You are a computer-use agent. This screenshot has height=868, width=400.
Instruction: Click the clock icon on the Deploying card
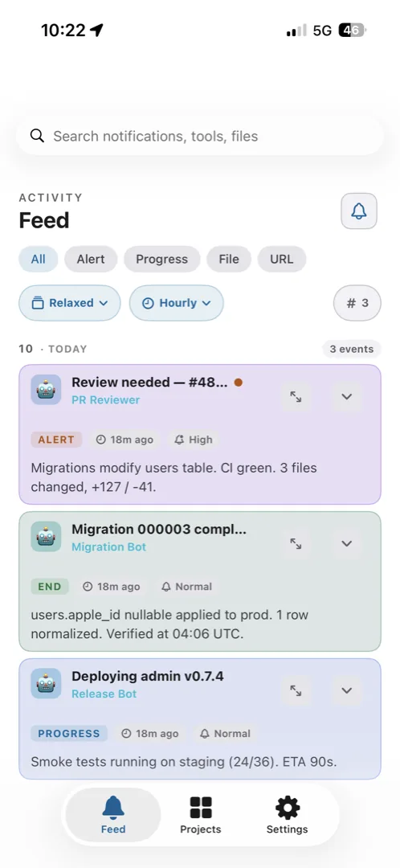tap(126, 734)
